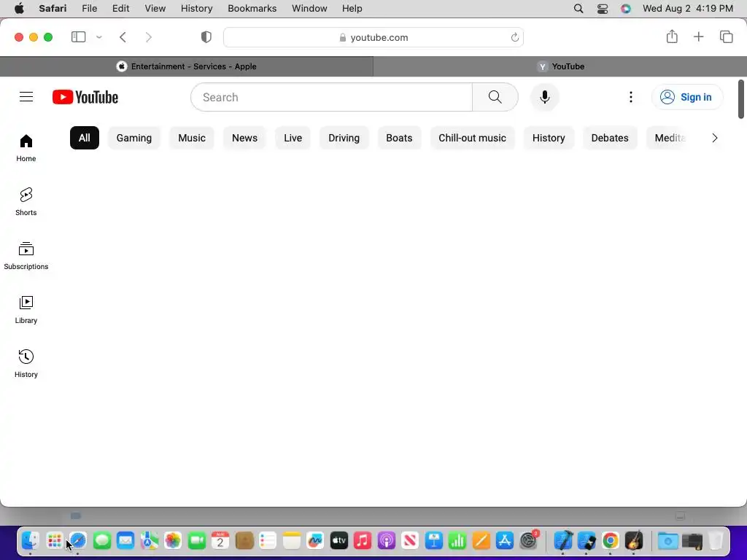Launch Music app from the Dock
The image size is (747, 560).
click(363, 541)
